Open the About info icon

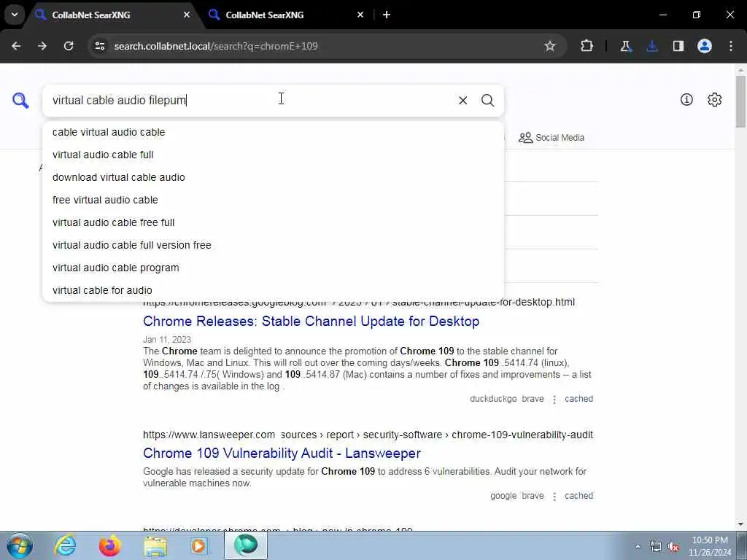click(x=686, y=99)
